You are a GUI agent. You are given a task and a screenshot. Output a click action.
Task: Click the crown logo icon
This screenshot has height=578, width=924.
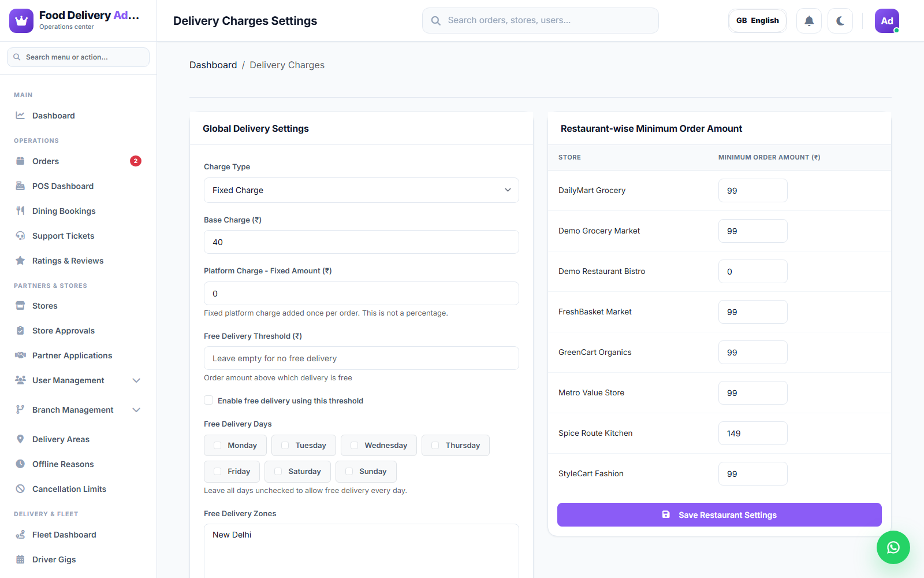click(x=21, y=21)
